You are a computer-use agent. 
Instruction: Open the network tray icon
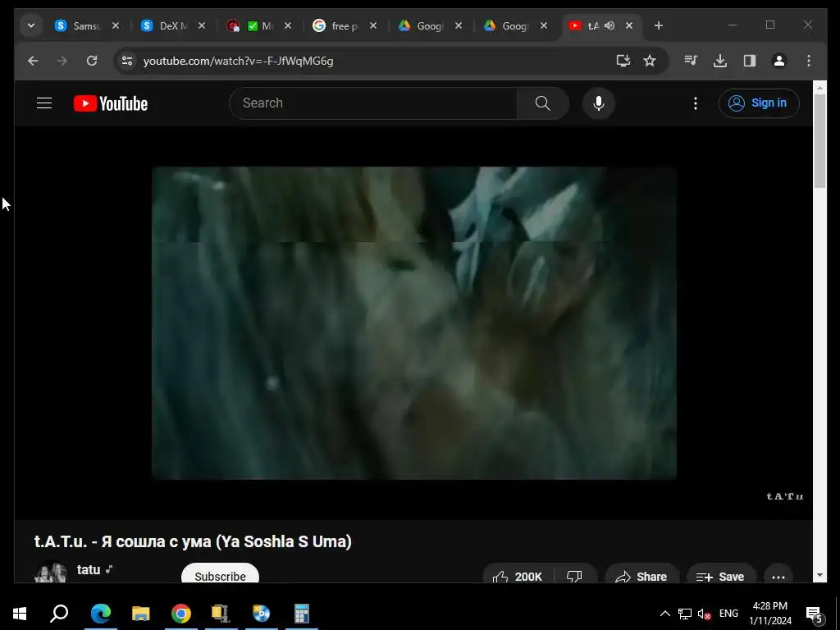tap(685, 614)
